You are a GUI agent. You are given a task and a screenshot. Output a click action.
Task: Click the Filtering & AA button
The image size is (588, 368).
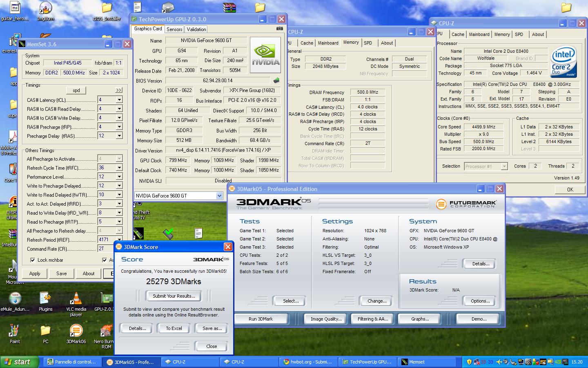tap(373, 319)
